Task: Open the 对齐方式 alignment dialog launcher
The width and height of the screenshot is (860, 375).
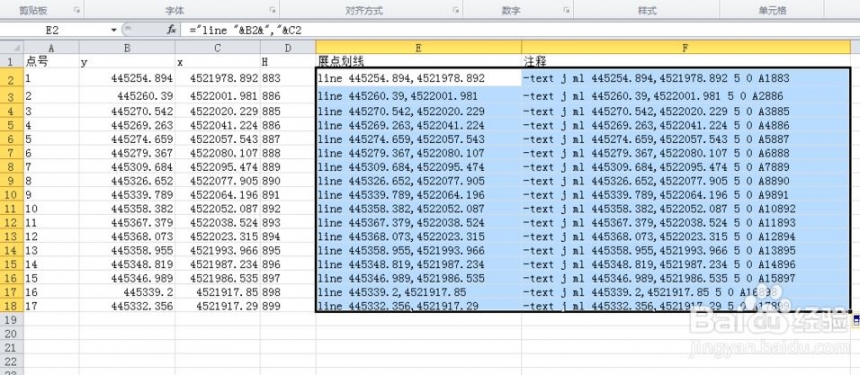Action: click(x=455, y=10)
